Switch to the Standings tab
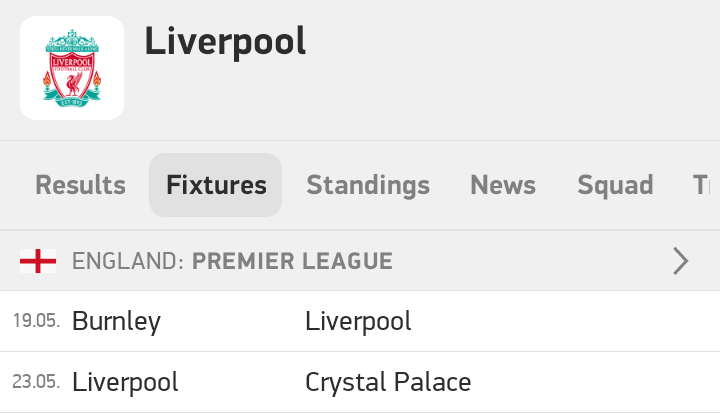Screen dimensions: 720x420 (x=368, y=185)
